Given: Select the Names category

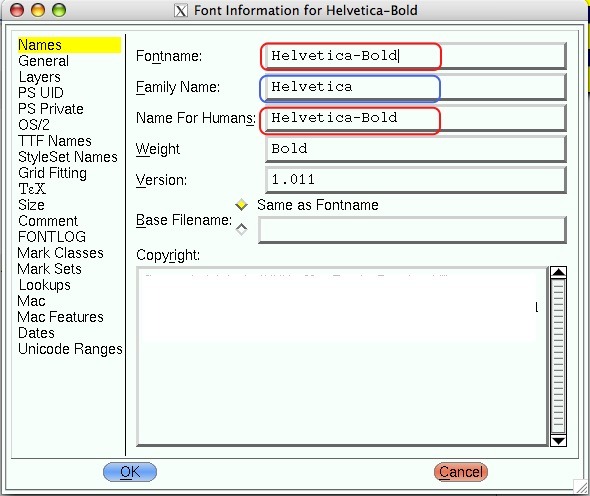Looking at the screenshot, I should click(69, 45).
